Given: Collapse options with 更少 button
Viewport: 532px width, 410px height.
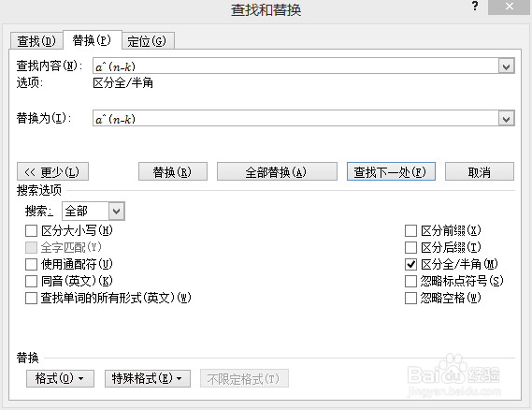Looking at the screenshot, I should 52,172.
